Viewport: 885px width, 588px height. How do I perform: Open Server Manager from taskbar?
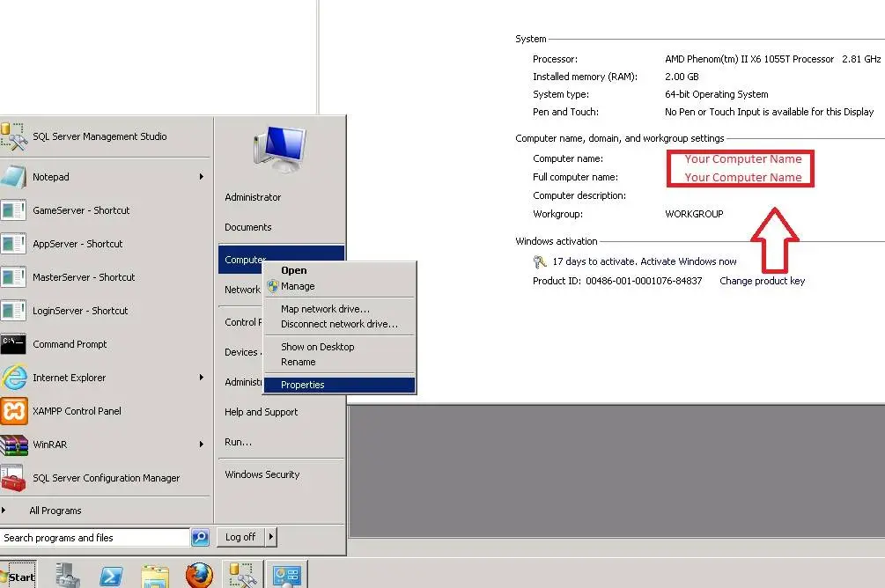[68, 575]
